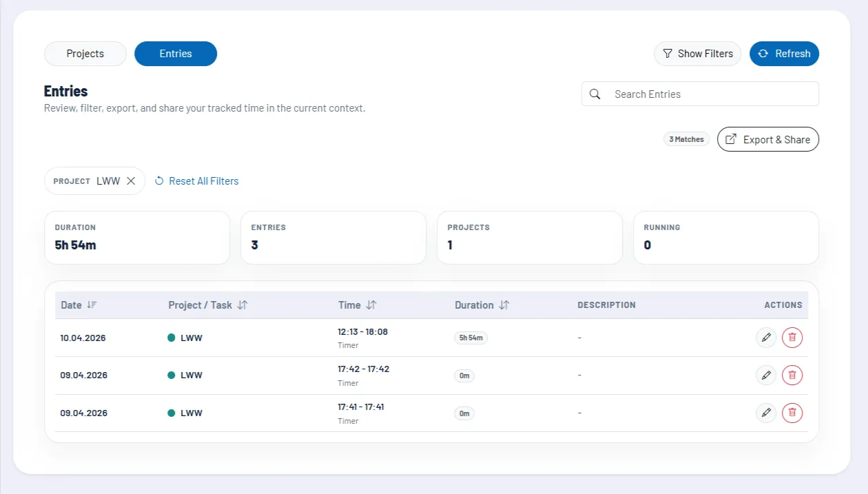Screen dimensions: 868x494
Task: Open the Show Filters panel
Action: 698,54
